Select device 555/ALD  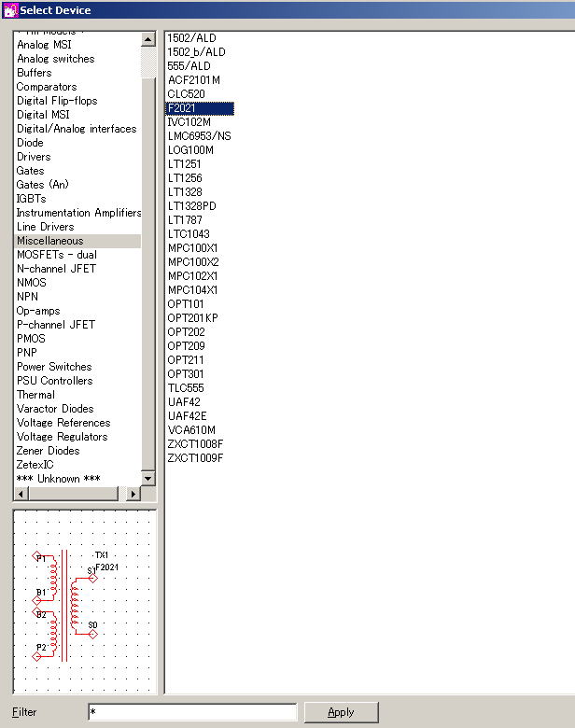(189, 66)
